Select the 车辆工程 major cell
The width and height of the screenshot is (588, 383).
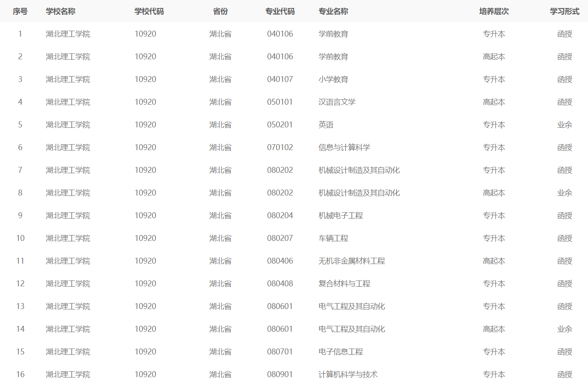[x=333, y=238]
